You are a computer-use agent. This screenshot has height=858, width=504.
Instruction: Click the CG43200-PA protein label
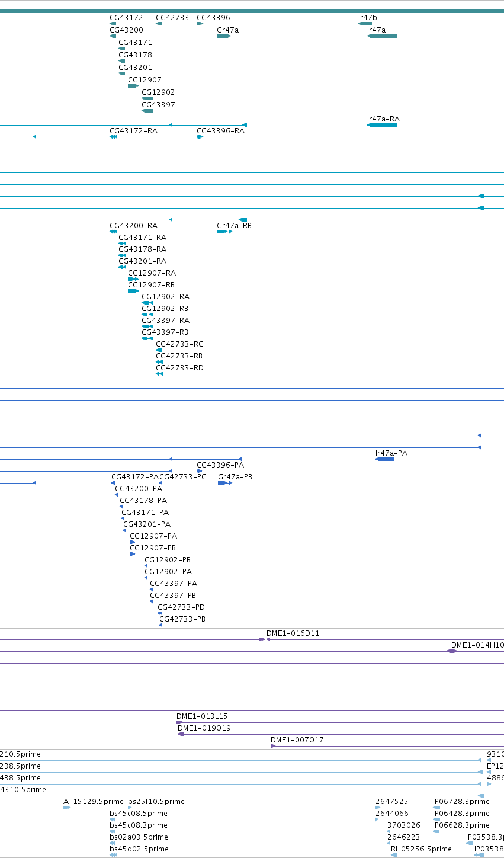[x=139, y=489]
